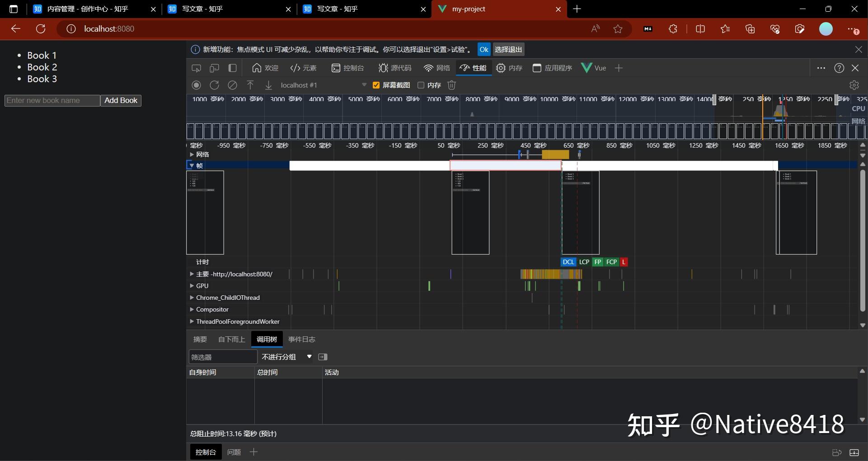Select the inspect element picker icon
Image resolution: width=868 pixels, height=461 pixels.
click(196, 68)
